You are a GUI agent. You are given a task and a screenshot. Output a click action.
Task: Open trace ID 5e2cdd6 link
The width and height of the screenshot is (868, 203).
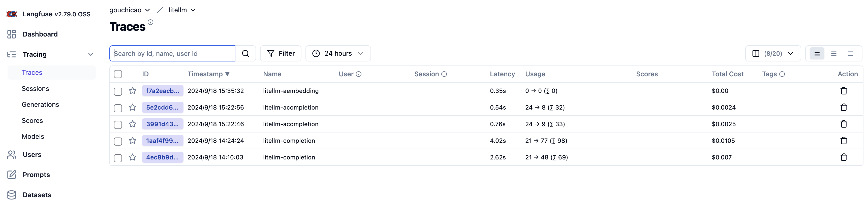point(162,107)
